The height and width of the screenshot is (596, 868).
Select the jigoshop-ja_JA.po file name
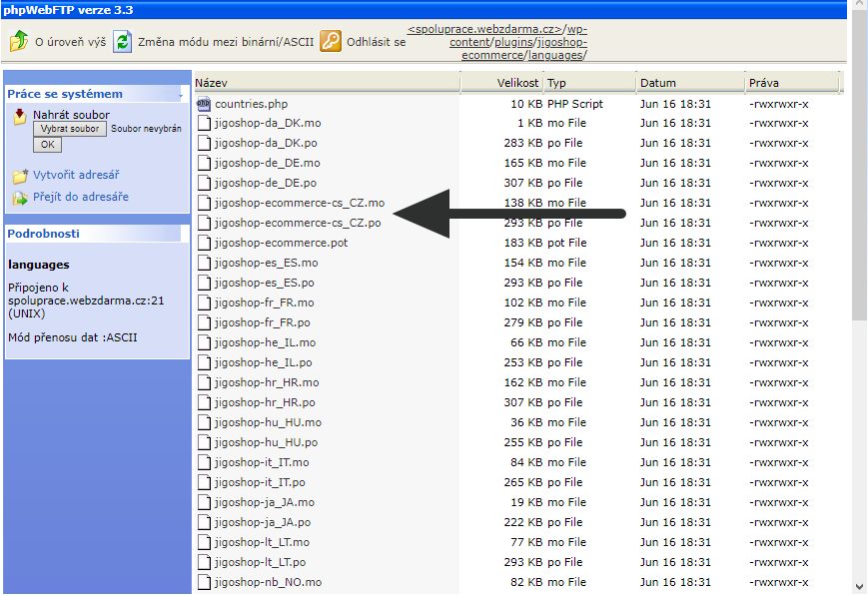(x=263, y=522)
